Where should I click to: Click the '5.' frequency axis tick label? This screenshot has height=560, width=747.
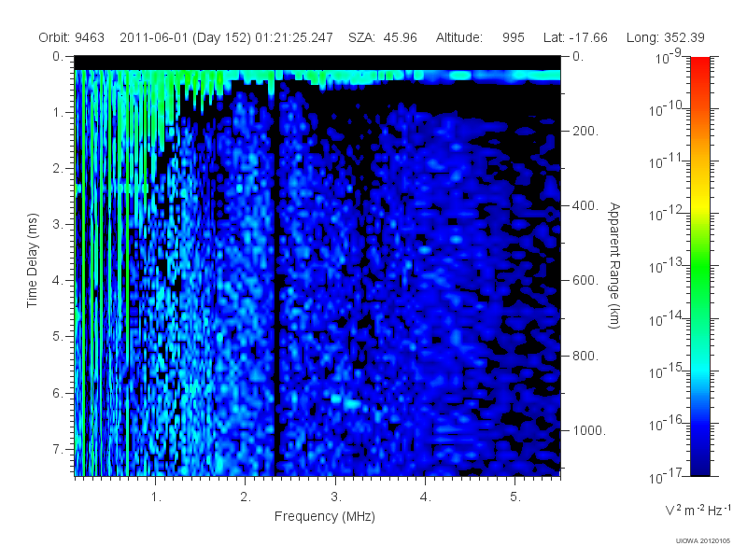click(515, 497)
